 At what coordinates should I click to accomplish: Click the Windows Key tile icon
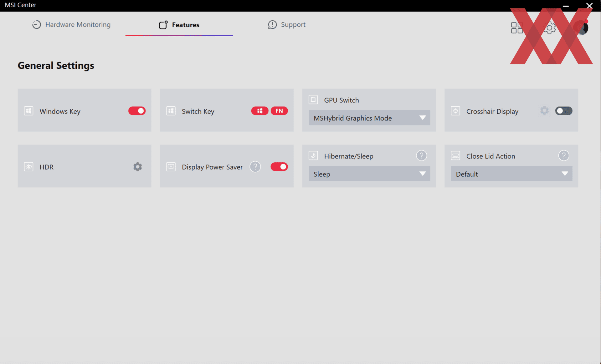pos(28,111)
